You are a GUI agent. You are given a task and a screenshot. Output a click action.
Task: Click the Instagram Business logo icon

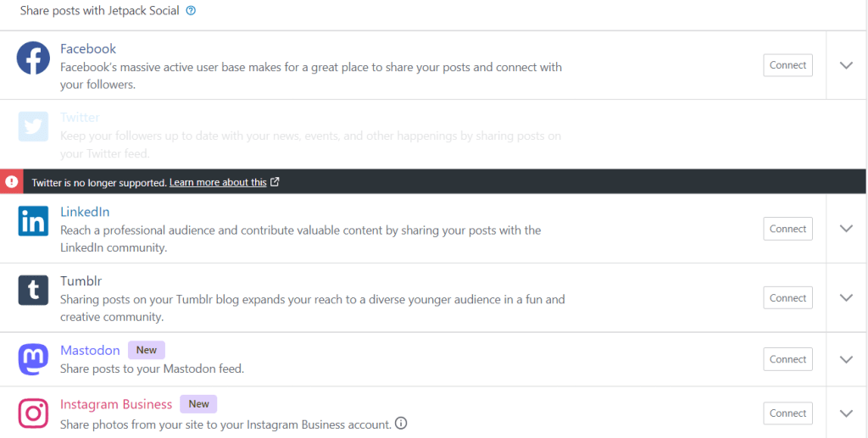click(33, 413)
